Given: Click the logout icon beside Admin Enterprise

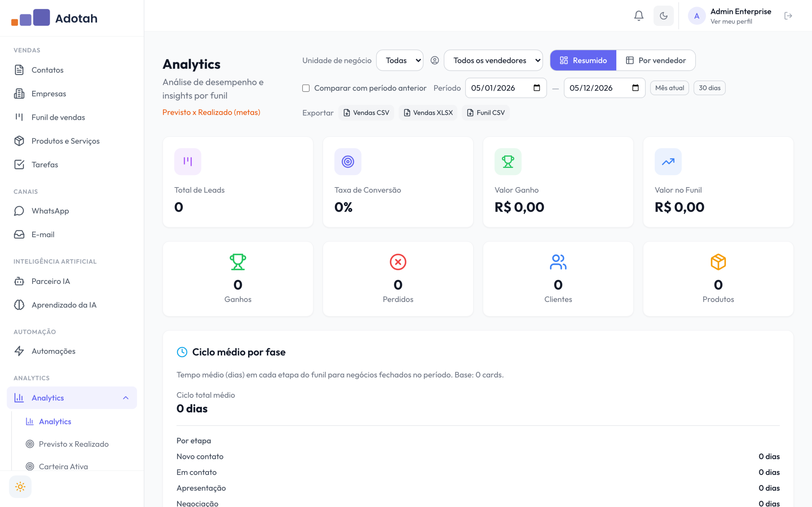Looking at the screenshot, I should [788, 16].
